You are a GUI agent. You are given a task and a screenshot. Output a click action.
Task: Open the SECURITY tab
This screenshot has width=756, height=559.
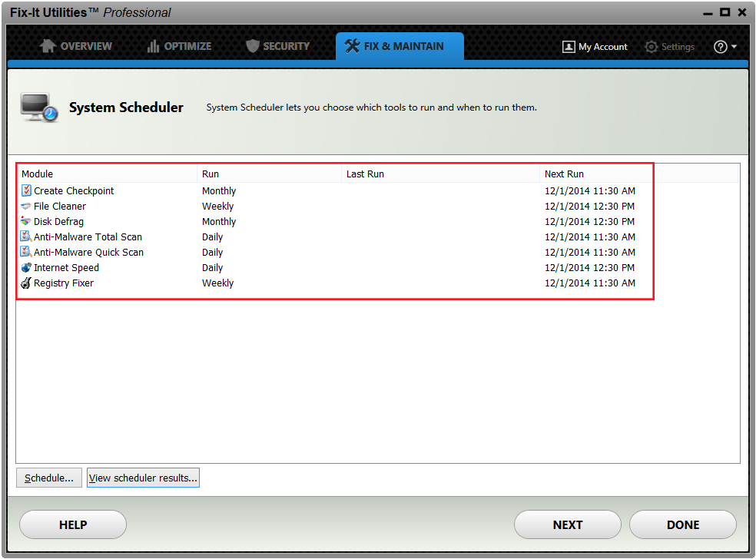277,46
